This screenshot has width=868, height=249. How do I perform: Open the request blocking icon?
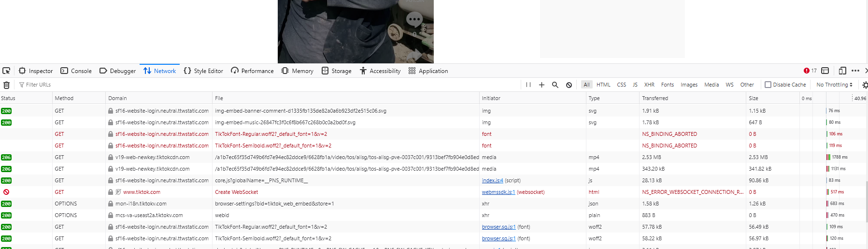click(x=569, y=85)
